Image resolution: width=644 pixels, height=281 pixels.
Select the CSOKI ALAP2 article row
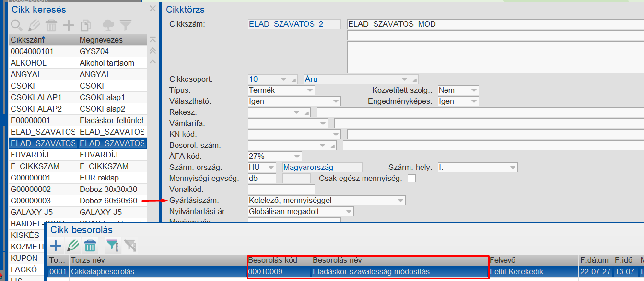(x=78, y=109)
